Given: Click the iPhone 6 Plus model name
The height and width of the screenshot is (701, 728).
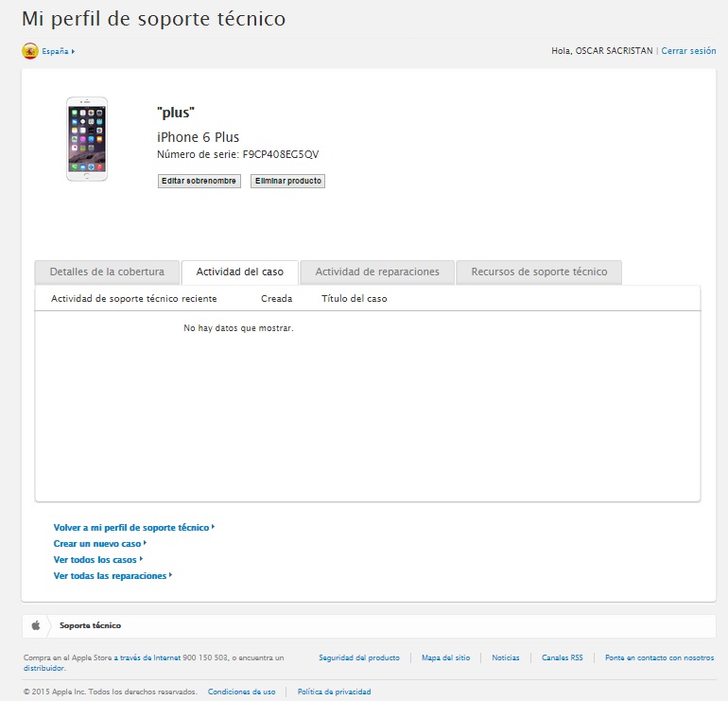Looking at the screenshot, I should click(x=199, y=137).
